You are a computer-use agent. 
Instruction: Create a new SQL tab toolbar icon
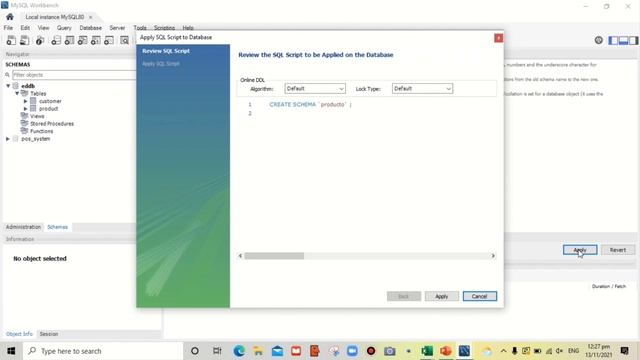point(11,40)
